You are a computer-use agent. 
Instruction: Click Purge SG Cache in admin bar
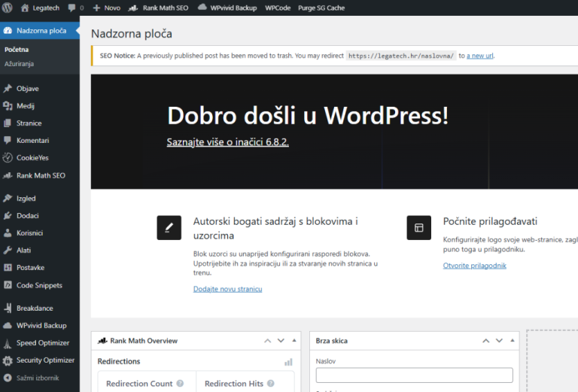(x=321, y=8)
